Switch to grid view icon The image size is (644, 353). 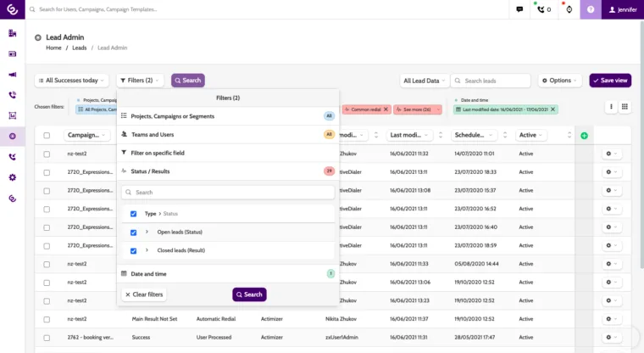point(625,107)
